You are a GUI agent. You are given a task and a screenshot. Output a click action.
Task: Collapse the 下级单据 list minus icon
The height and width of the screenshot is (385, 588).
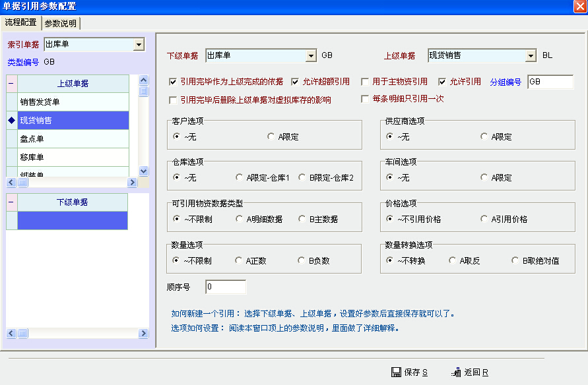click(11, 202)
